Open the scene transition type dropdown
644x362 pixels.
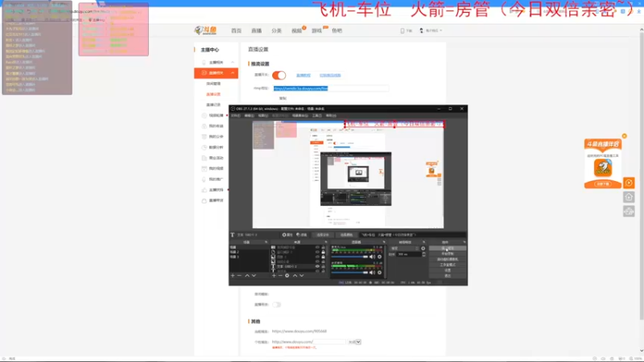405,249
